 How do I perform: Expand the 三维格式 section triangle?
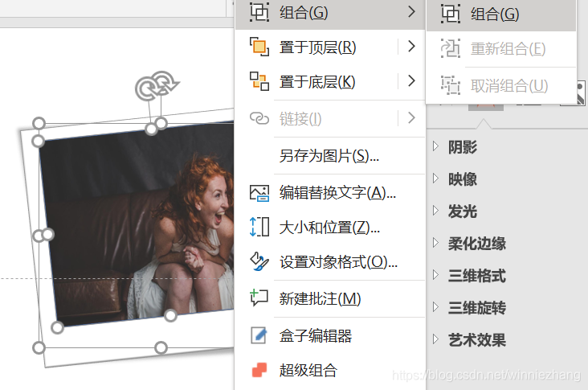(435, 275)
